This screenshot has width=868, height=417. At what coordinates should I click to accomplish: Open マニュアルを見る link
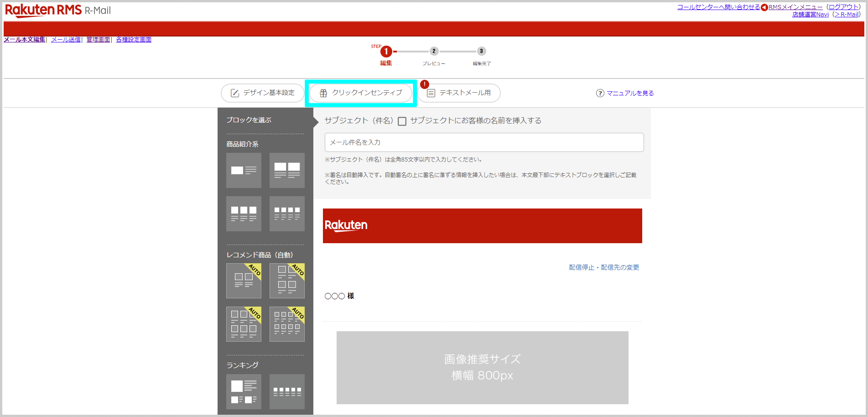pyautogui.click(x=630, y=93)
